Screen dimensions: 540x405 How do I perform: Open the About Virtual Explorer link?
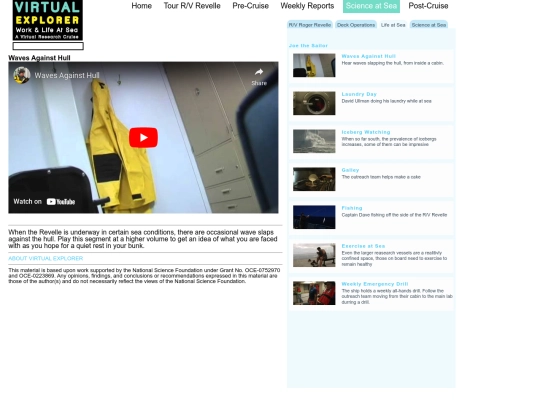click(x=45, y=258)
